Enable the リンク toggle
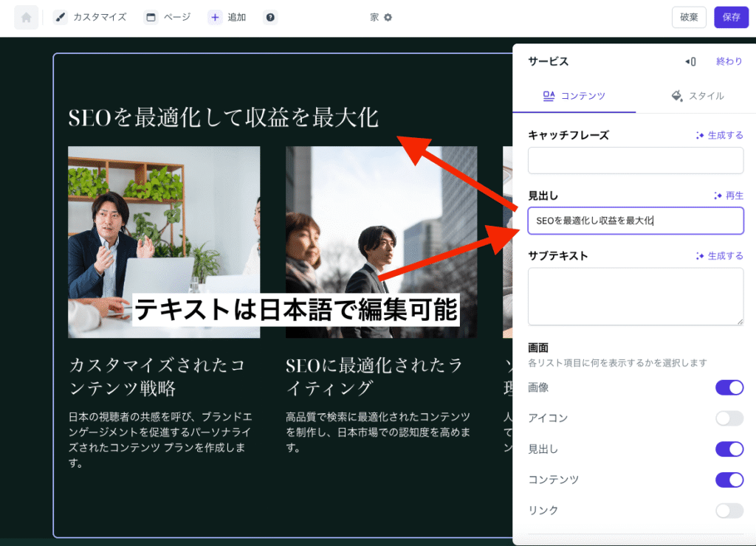Image resolution: width=756 pixels, height=546 pixels. [729, 511]
